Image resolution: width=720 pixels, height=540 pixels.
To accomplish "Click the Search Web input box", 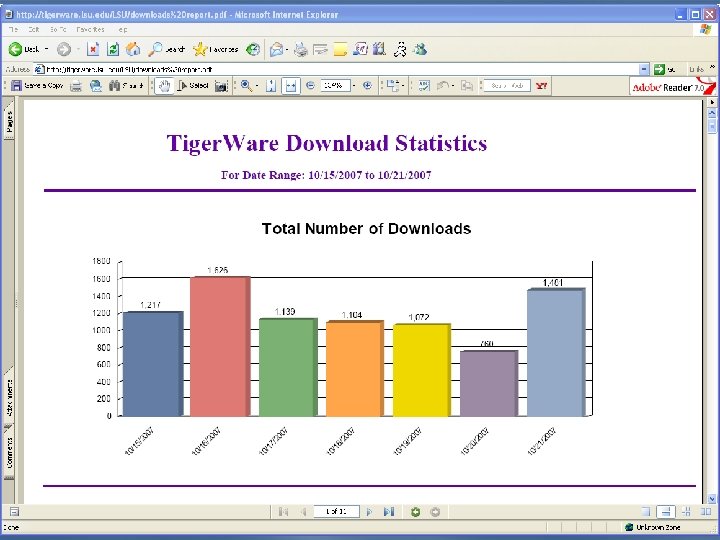I will (507, 86).
